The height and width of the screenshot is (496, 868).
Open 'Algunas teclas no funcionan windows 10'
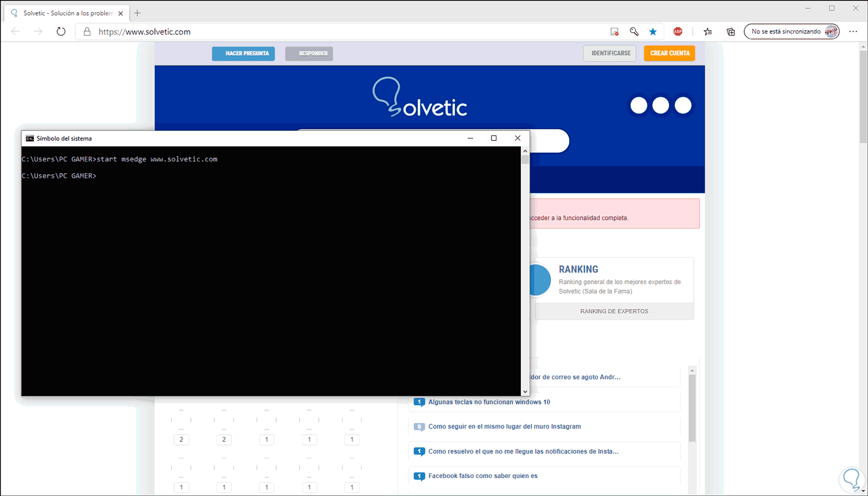(489, 402)
